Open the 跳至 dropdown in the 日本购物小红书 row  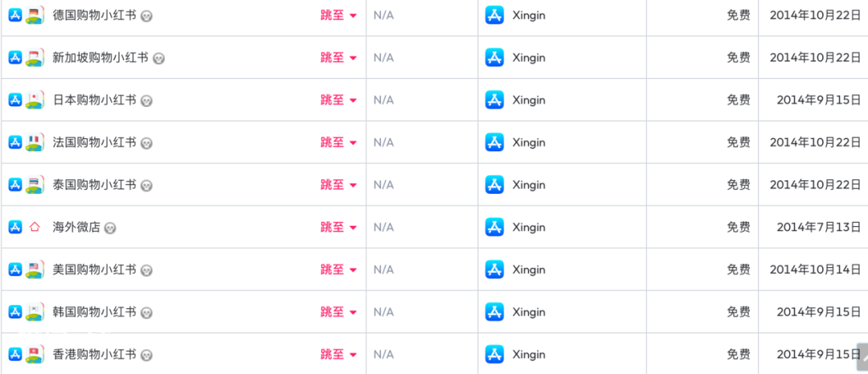click(x=339, y=100)
